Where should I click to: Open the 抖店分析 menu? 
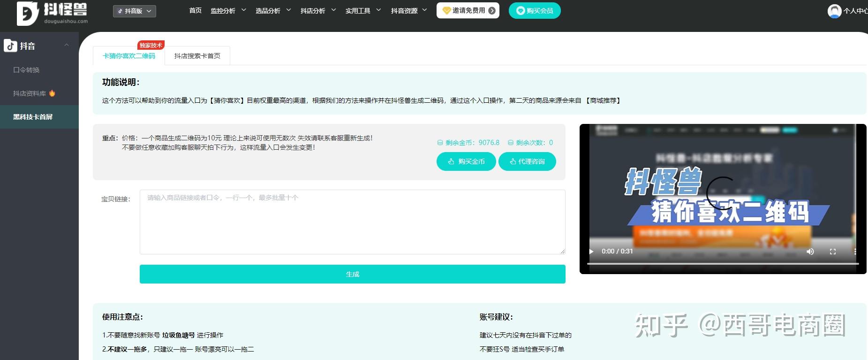pyautogui.click(x=313, y=10)
